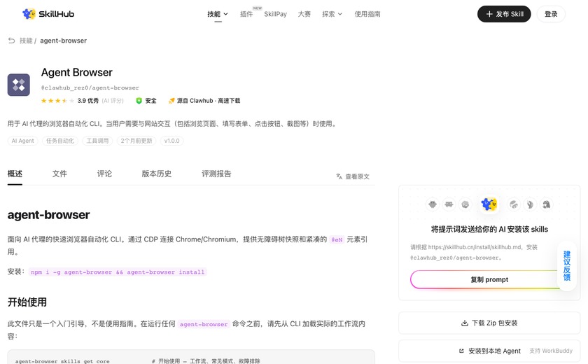The height and width of the screenshot is (364, 588).
Task: Click the download icon in 下载 Zip 包安装
Action: click(465, 323)
